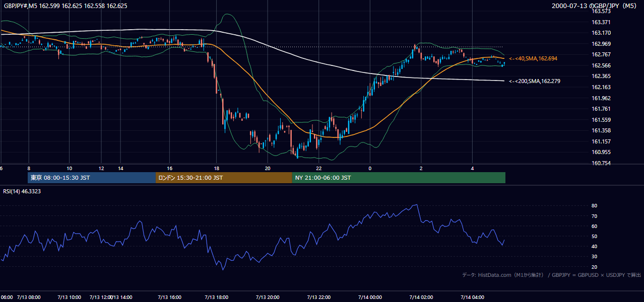Viewport: 644px width, 302px height.
Task: Click the bottom date label 7/13 18:00
Action: (x=217, y=297)
